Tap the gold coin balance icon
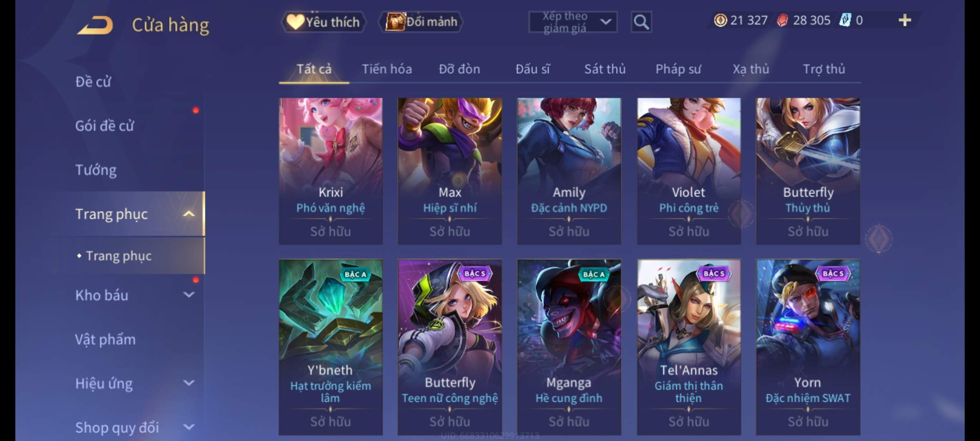 point(720,20)
